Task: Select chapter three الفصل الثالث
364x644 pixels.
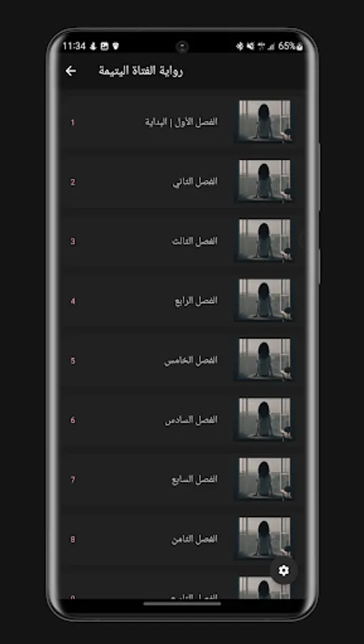Action: (183, 241)
